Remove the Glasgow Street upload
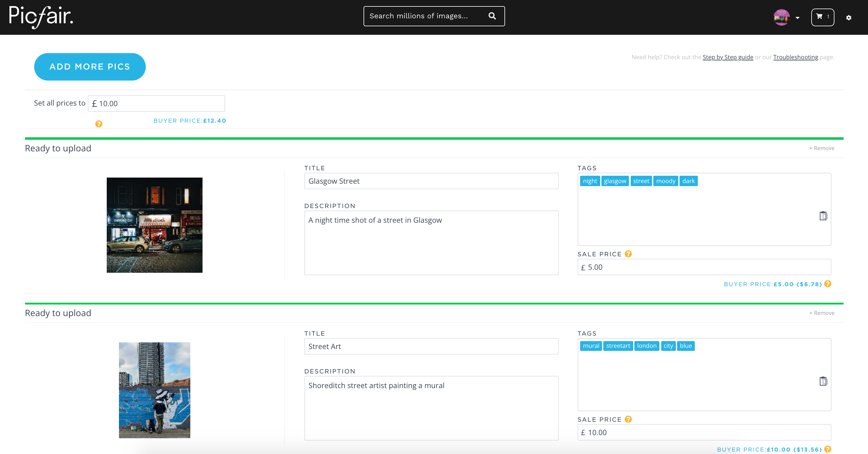 coord(822,148)
